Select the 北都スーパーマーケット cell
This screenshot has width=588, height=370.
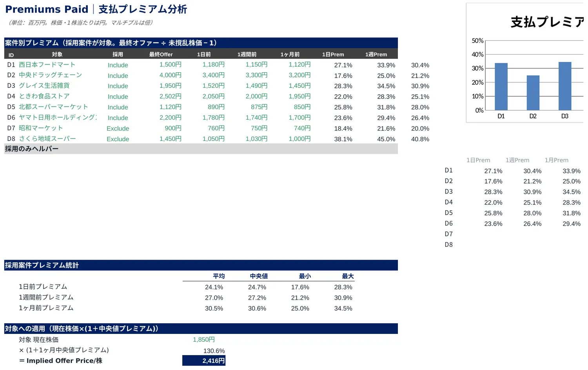tap(53, 107)
